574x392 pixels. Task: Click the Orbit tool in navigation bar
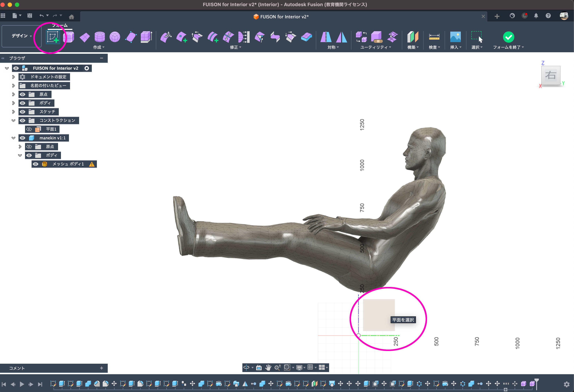coord(246,367)
